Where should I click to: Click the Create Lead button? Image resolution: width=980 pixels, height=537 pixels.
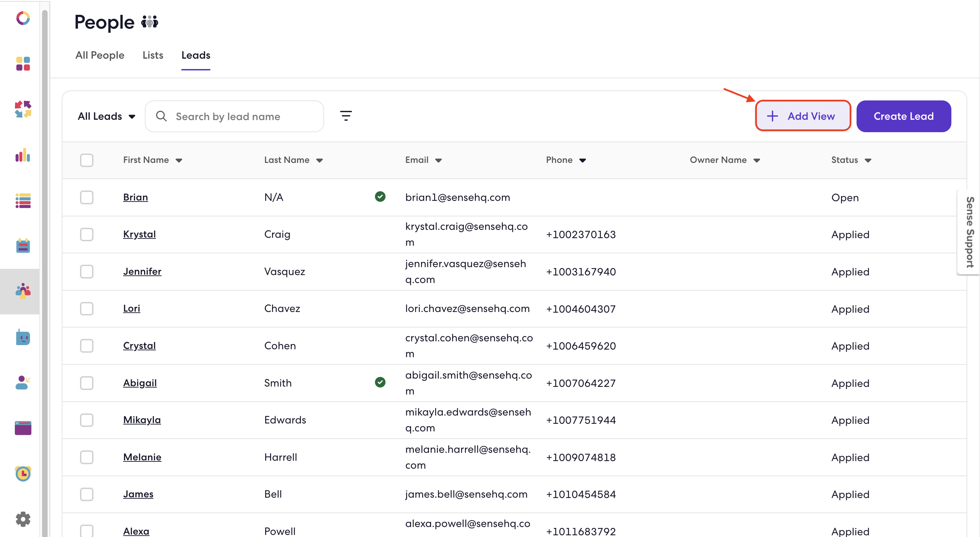[903, 116]
